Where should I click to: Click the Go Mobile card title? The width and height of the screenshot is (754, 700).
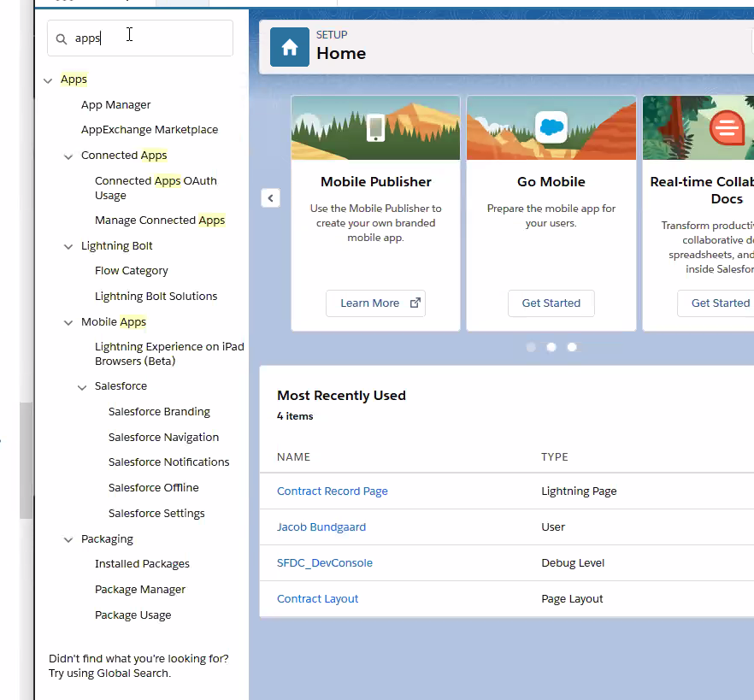coord(551,182)
